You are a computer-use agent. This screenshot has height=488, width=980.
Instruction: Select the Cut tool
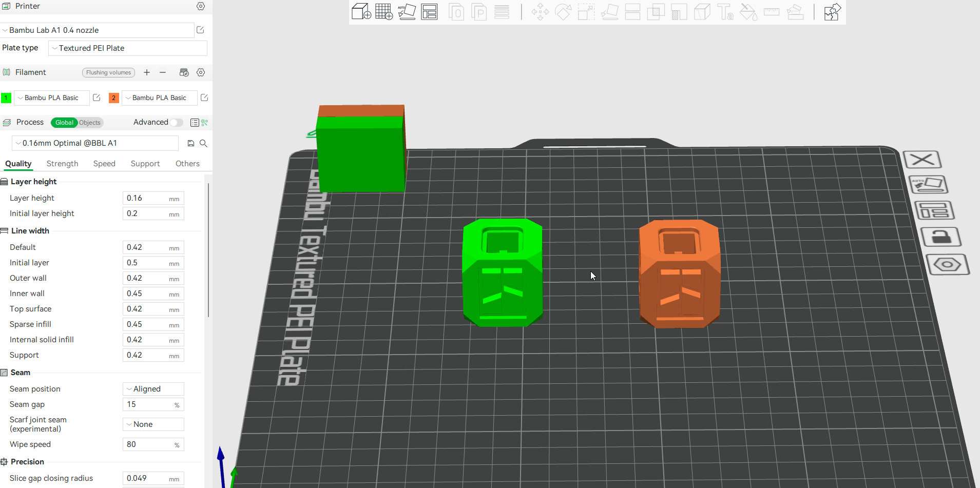click(x=632, y=11)
